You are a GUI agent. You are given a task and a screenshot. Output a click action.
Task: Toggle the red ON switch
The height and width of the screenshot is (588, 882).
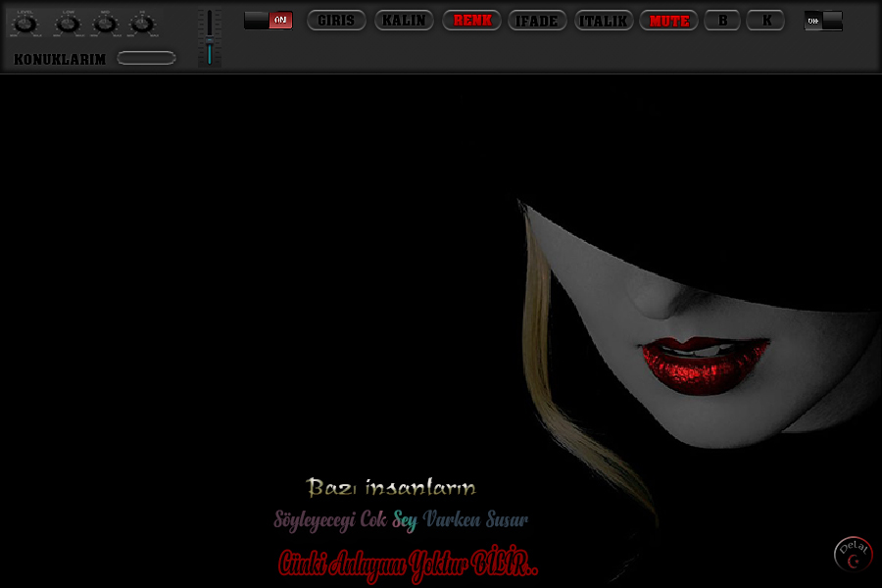[269, 21]
